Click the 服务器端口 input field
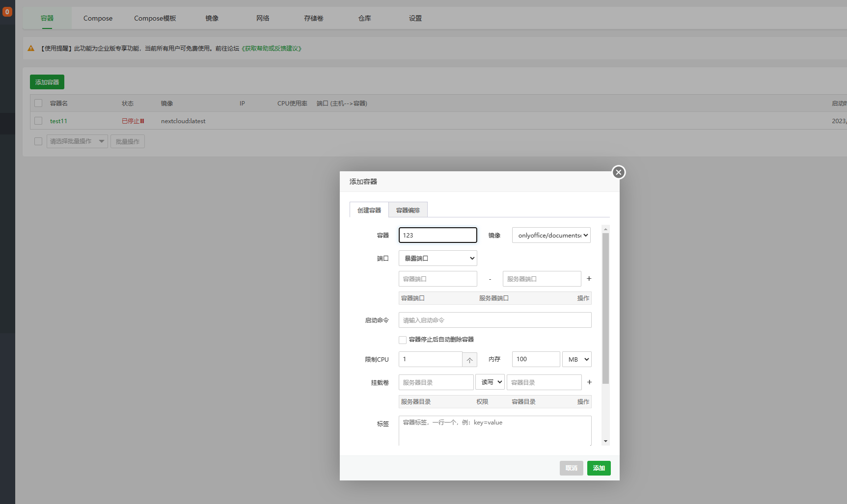The height and width of the screenshot is (504, 847). [x=542, y=279]
